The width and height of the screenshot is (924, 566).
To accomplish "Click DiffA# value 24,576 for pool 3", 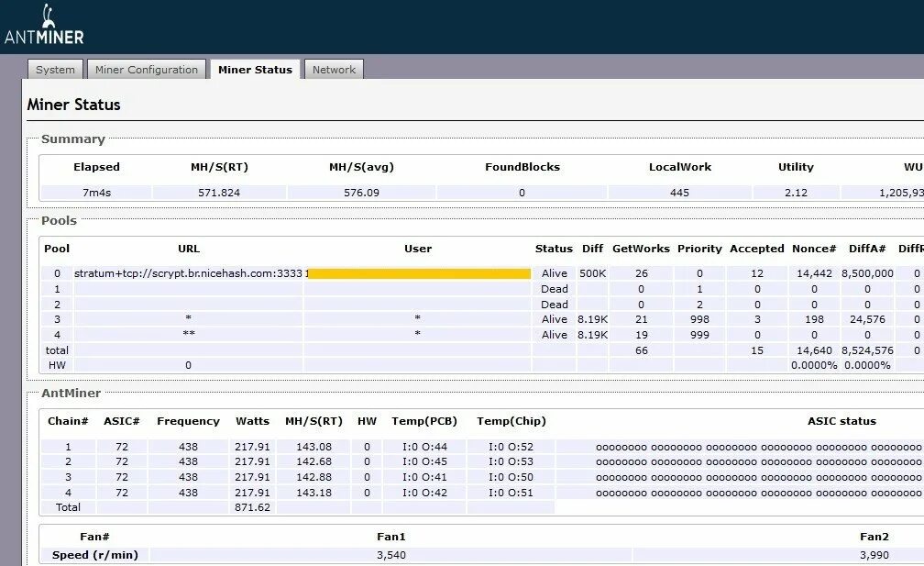I will (867, 319).
